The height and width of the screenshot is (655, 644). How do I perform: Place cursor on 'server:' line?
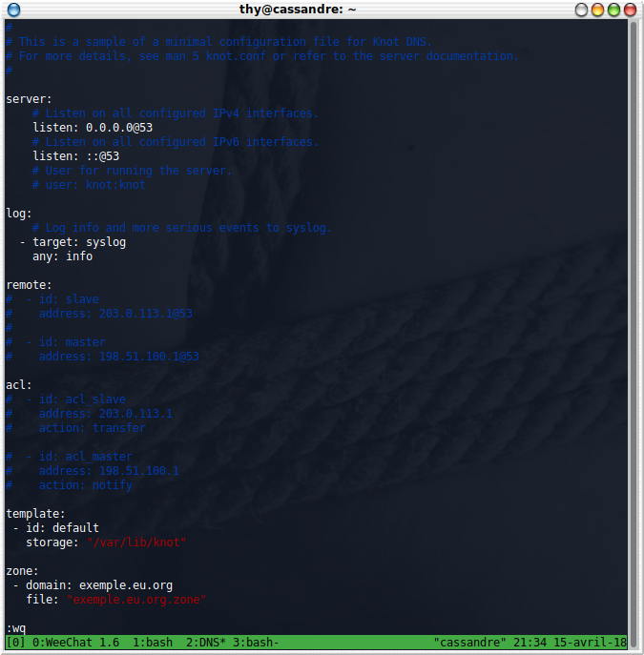tap(29, 99)
